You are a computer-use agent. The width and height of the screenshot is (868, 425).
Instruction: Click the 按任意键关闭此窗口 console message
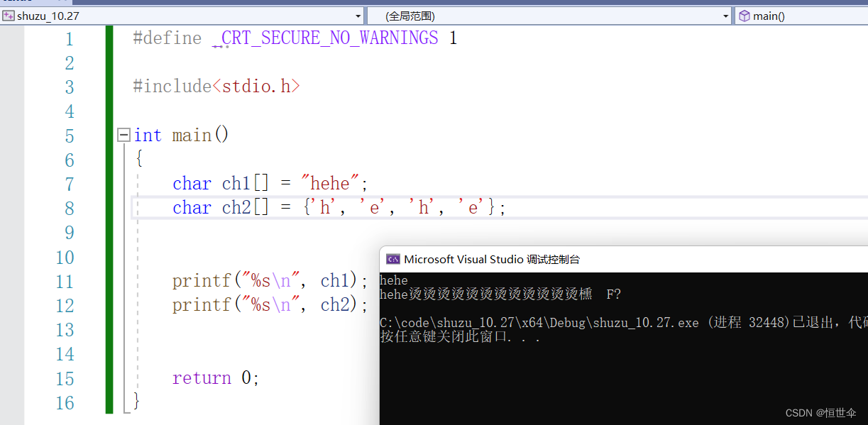pos(461,337)
